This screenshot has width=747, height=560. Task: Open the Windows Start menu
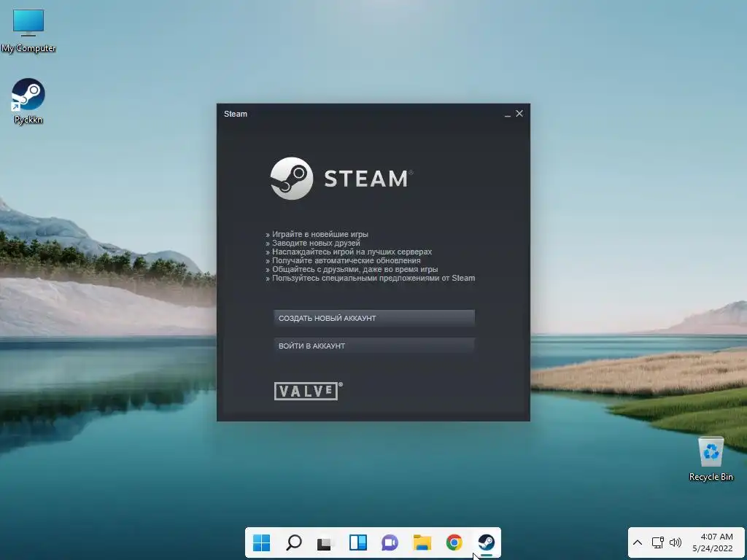click(x=261, y=542)
